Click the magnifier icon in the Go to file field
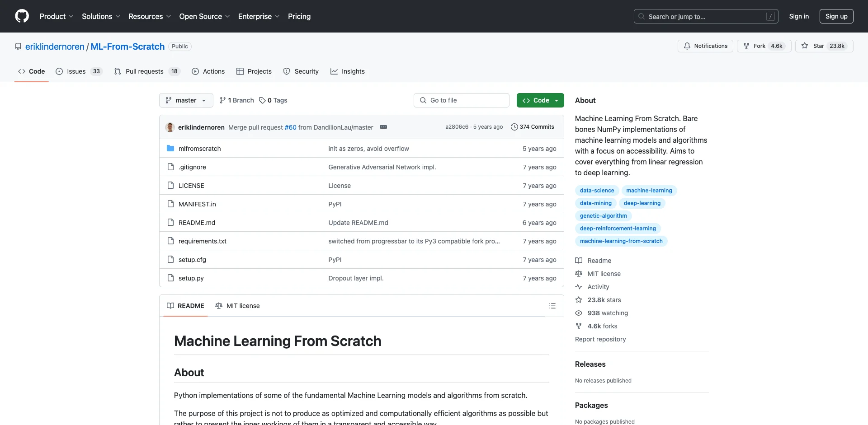 pyautogui.click(x=423, y=100)
